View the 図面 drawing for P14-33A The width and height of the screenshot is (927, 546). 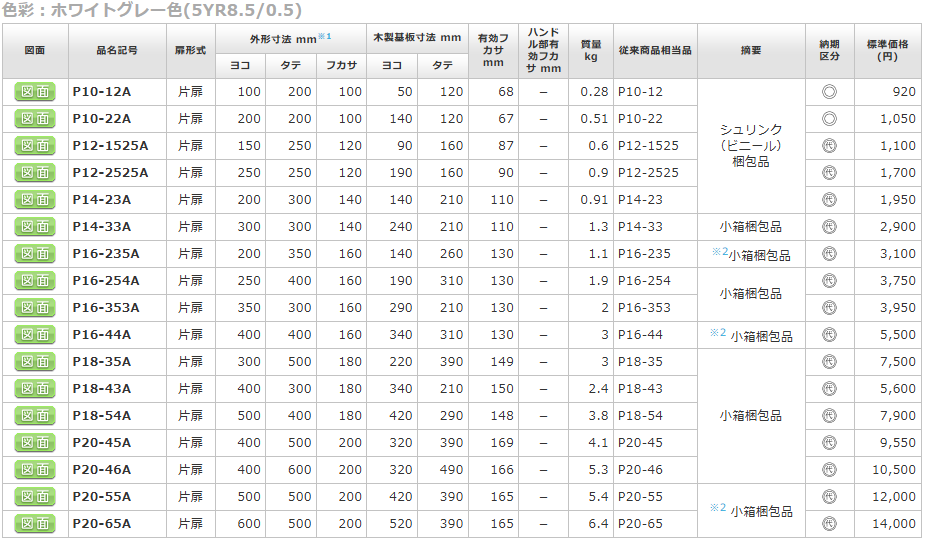coord(35,227)
